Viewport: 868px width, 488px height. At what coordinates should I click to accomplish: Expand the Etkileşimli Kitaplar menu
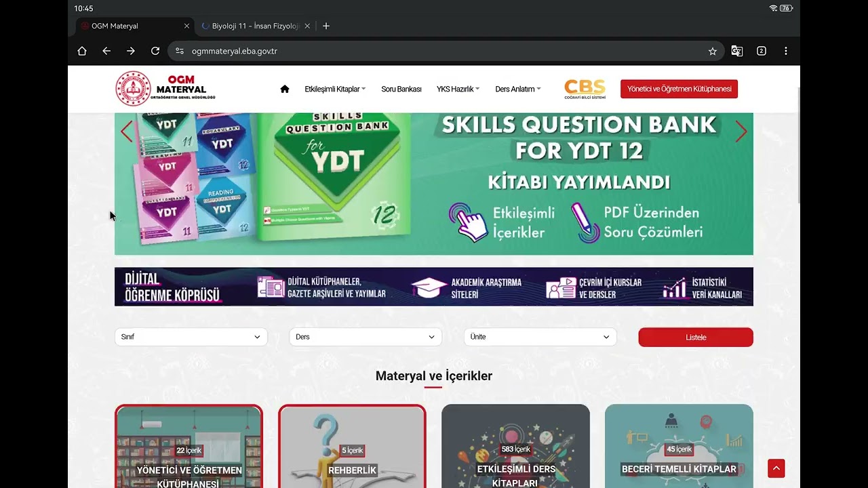point(335,89)
